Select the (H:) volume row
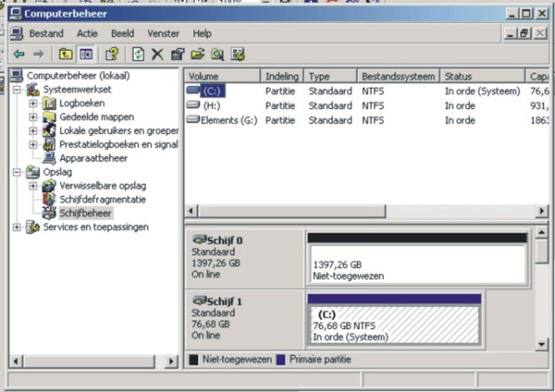Viewport: 555px width, 392px height. pos(367,106)
